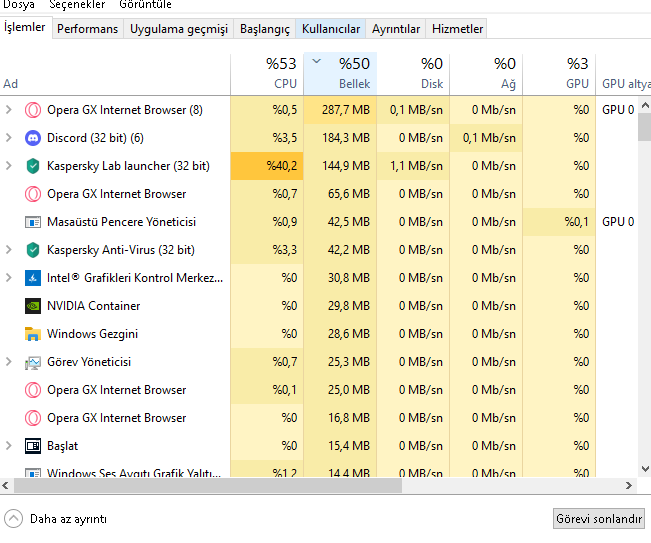This screenshot has width=651, height=543.
Task: Click Opera icon in the 16,8 MB row
Action: tap(33, 418)
